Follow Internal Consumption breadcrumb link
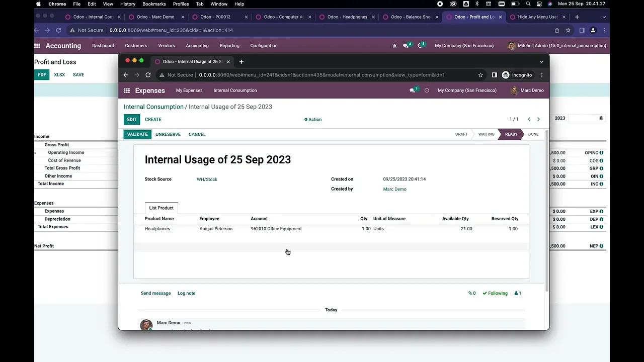This screenshot has width=644, height=362. click(153, 107)
